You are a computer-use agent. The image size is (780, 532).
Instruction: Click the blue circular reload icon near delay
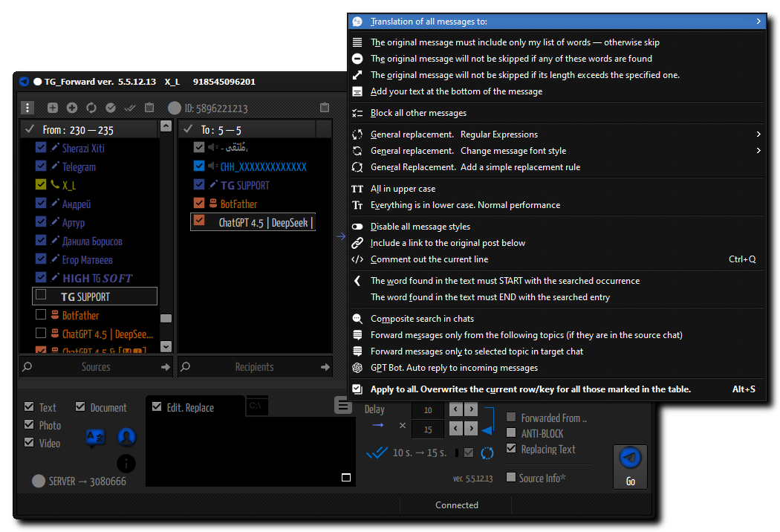487,453
